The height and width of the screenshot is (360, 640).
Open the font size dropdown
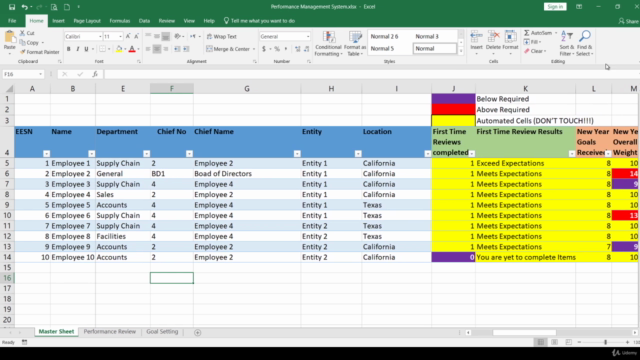coord(120,36)
